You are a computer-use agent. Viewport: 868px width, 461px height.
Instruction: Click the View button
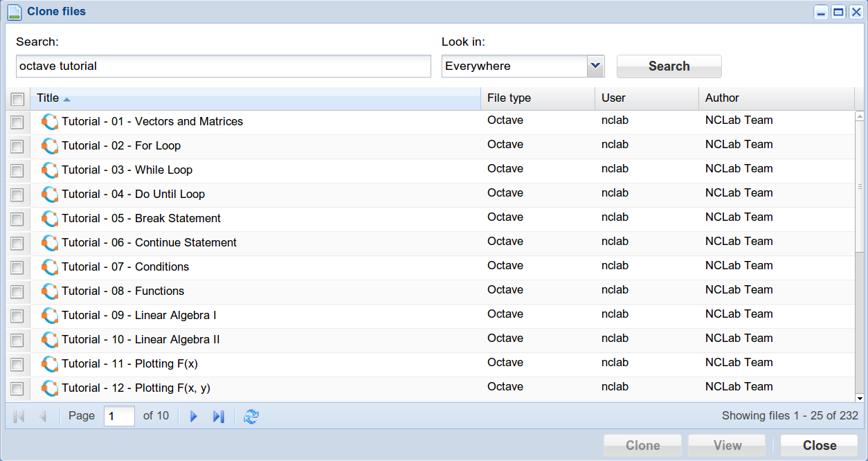[x=727, y=446]
